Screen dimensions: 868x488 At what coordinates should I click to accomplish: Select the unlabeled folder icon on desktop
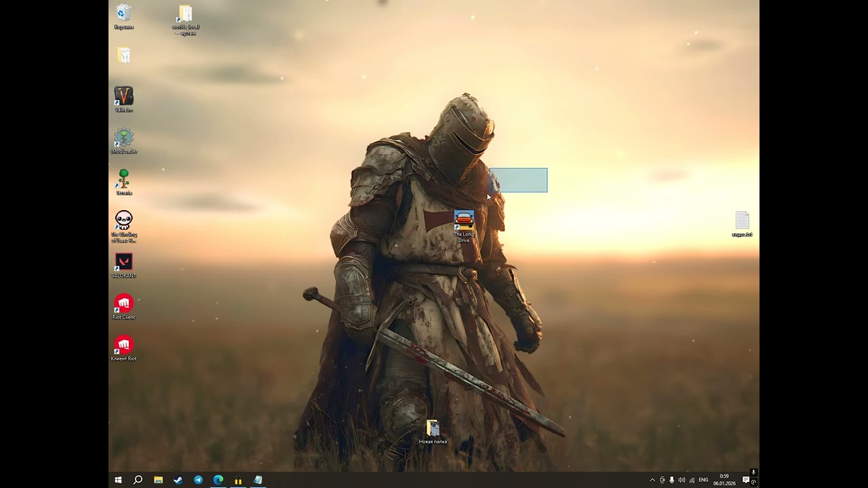pos(123,55)
